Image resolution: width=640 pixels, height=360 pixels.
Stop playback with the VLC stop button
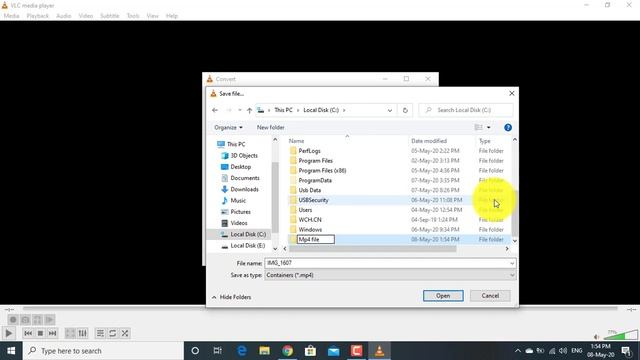(x=40, y=333)
